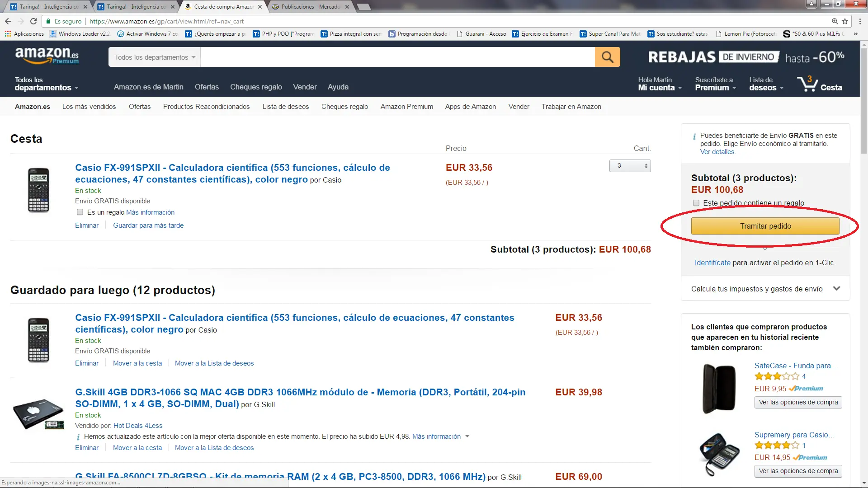Click Ayuda in the main navigation
The height and width of the screenshot is (488, 868).
[x=338, y=87]
